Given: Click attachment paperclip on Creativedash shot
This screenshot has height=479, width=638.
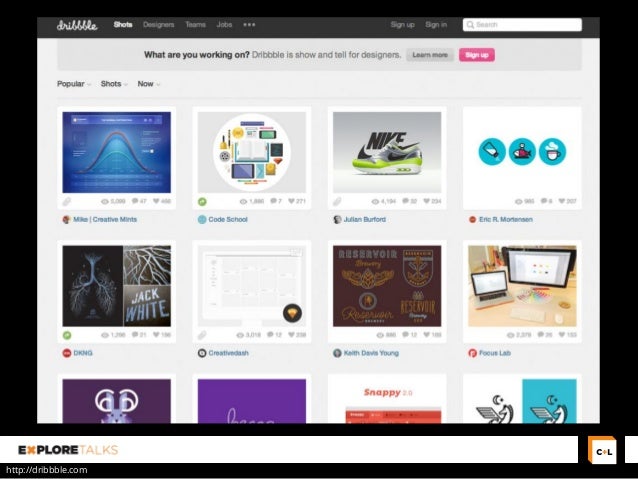Looking at the screenshot, I should coord(202,335).
